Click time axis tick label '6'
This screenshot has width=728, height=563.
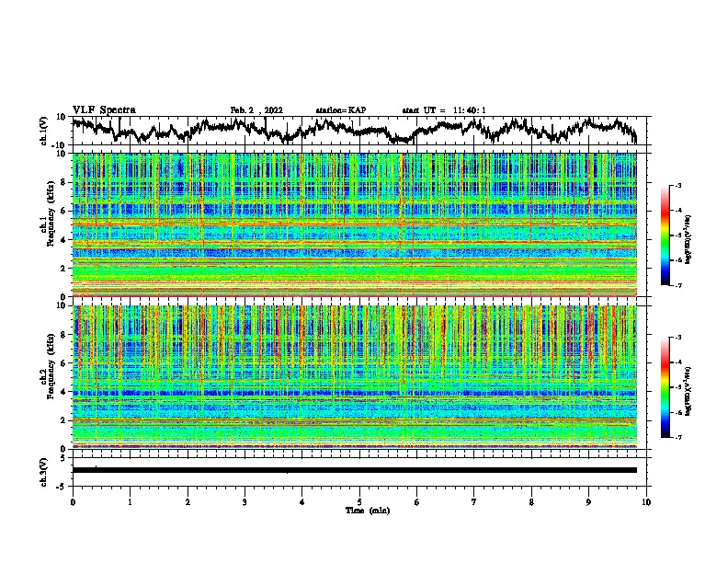pyautogui.click(x=416, y=502)
